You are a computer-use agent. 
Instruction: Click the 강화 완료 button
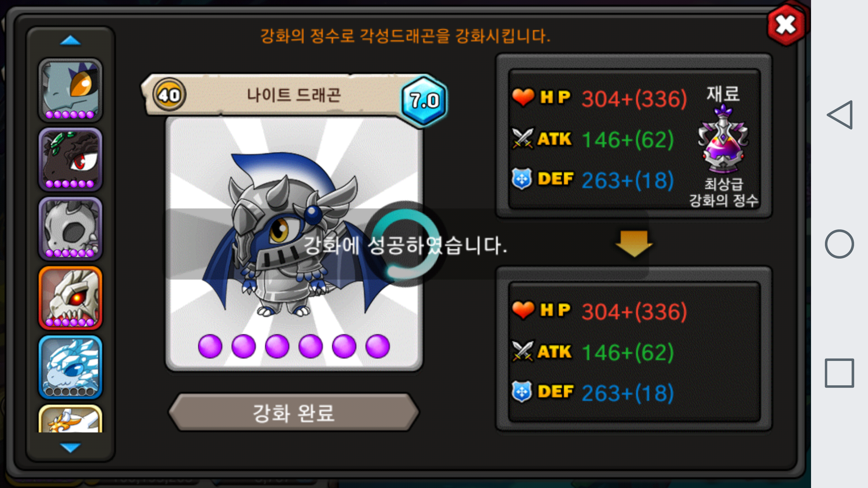(294, 412)
